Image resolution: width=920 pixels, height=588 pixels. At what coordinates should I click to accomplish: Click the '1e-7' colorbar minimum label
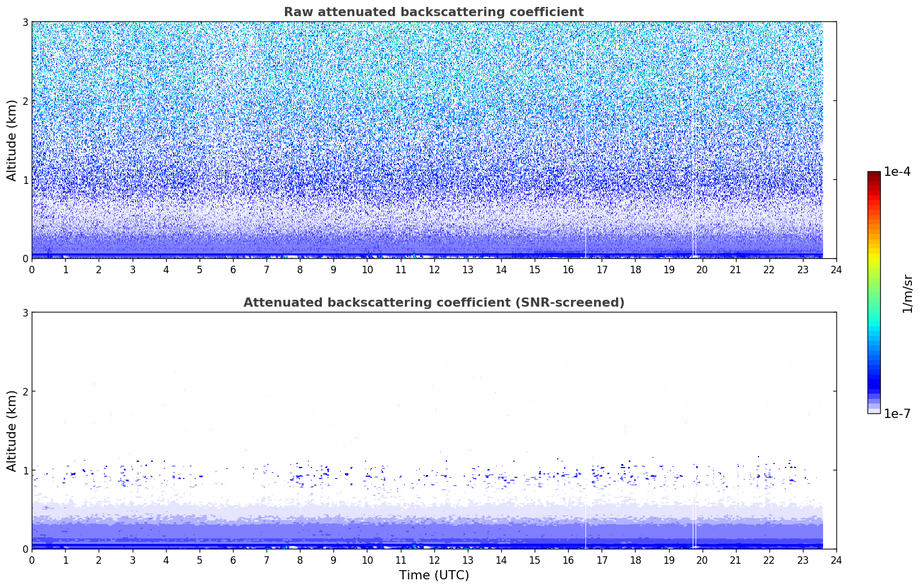point(897,414)
